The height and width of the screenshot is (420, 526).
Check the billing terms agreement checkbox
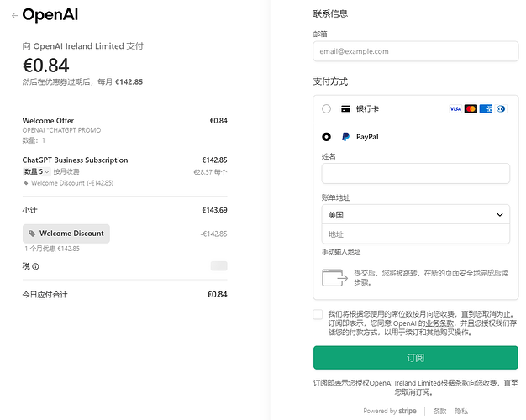coord(318,315)
